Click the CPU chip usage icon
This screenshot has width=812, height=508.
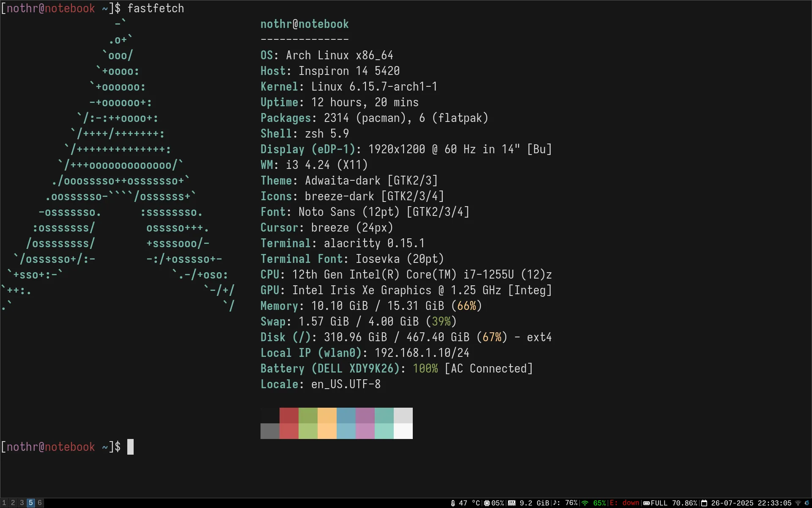[x=487, y=503]
